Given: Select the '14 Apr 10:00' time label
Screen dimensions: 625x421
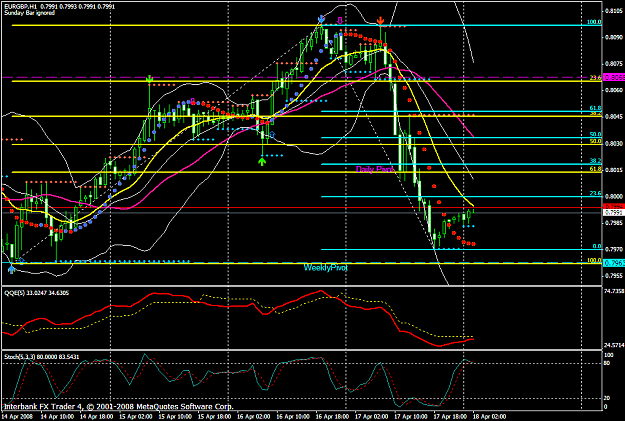Looking at the screenshot, I should click(x=57, y=417).
